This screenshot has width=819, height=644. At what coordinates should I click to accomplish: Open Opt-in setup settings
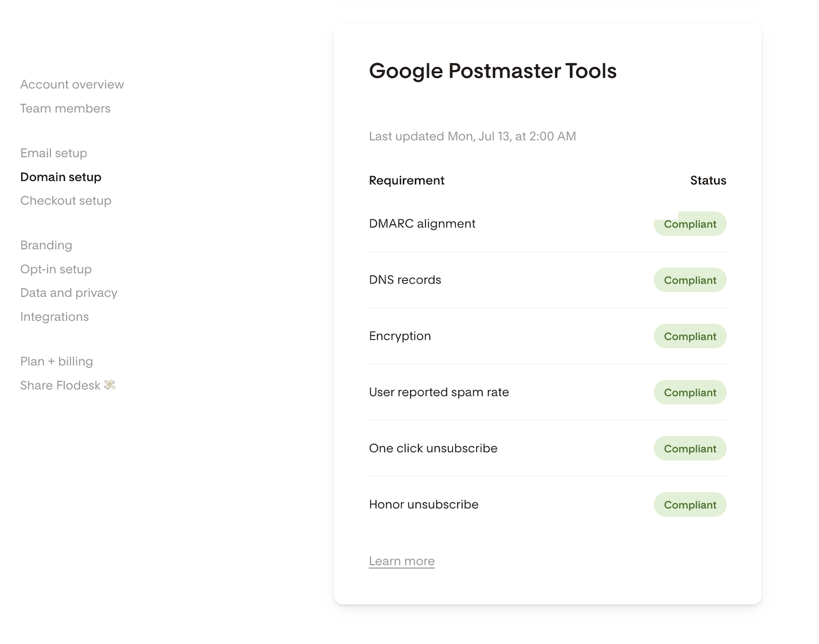pyautogui.click(x=56, y=269)
